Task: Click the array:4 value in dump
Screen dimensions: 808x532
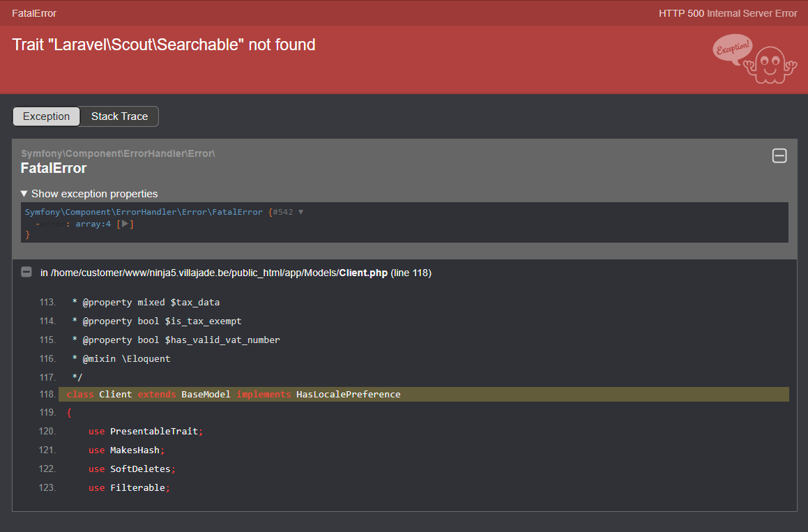Action: click(x=93, y=224)
